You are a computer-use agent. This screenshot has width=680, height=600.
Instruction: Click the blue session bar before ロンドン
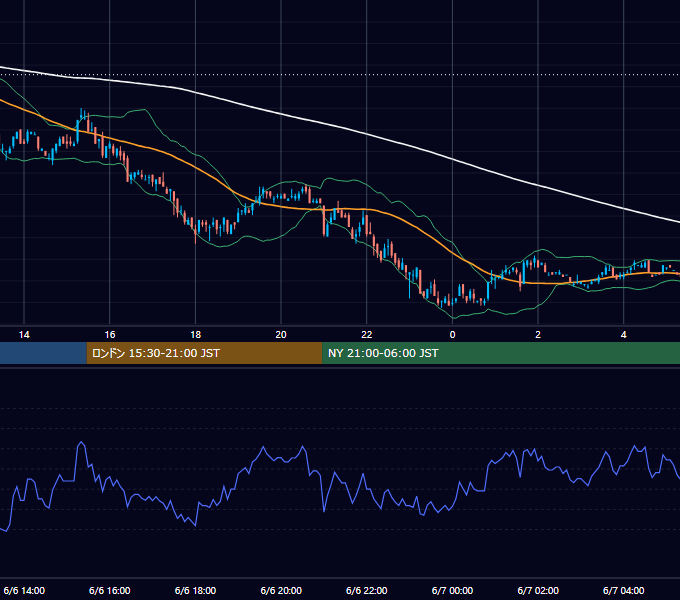pyautogui.click(x=43, y=353)
